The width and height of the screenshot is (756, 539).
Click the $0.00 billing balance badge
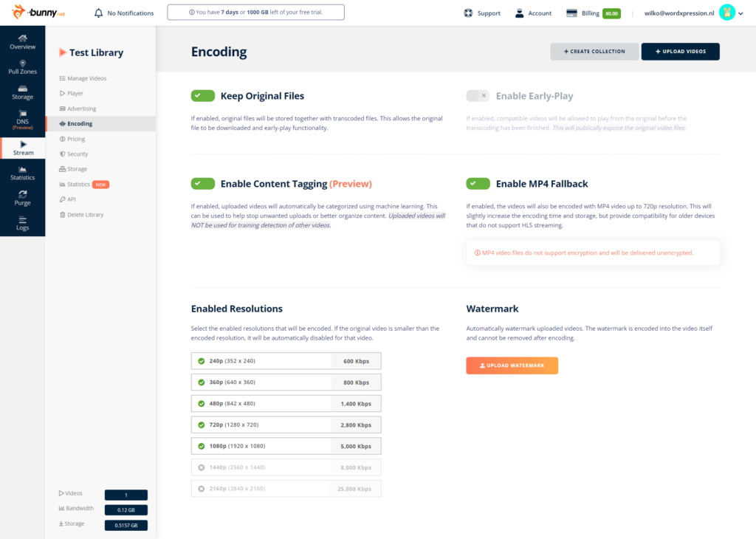(611, 13)
